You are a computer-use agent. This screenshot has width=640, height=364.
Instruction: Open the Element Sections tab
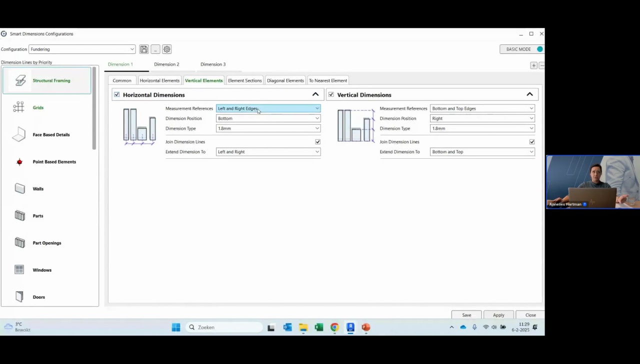point(244,80)
